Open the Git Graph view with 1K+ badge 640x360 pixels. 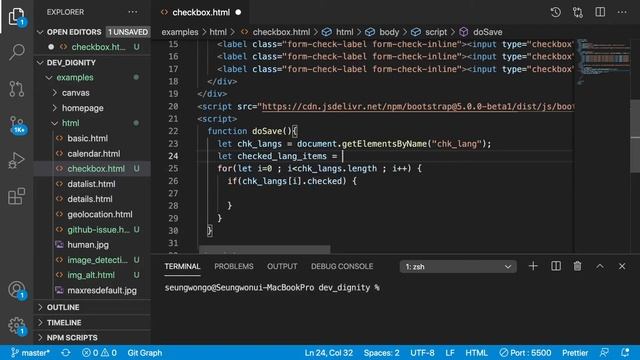click(17, 124)
